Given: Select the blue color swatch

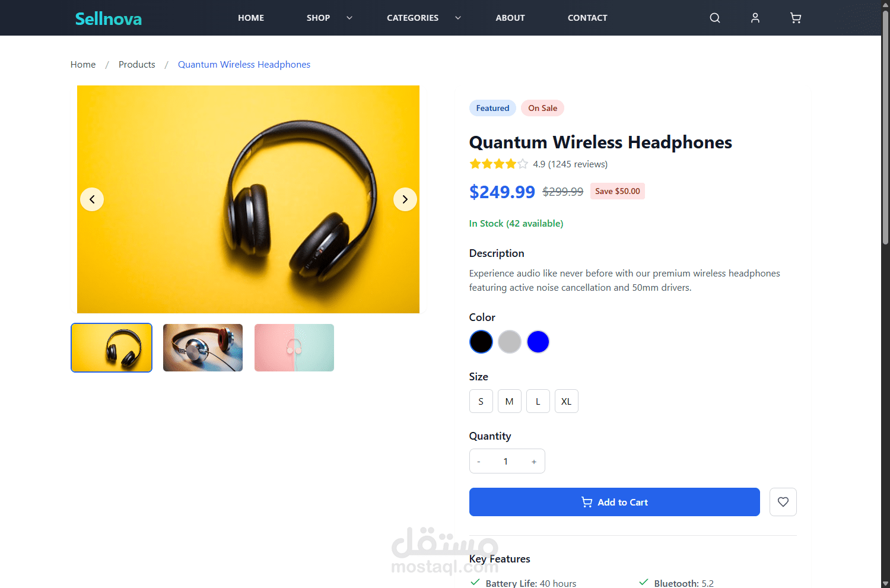Looking at the screenshot, I should 538,342.
